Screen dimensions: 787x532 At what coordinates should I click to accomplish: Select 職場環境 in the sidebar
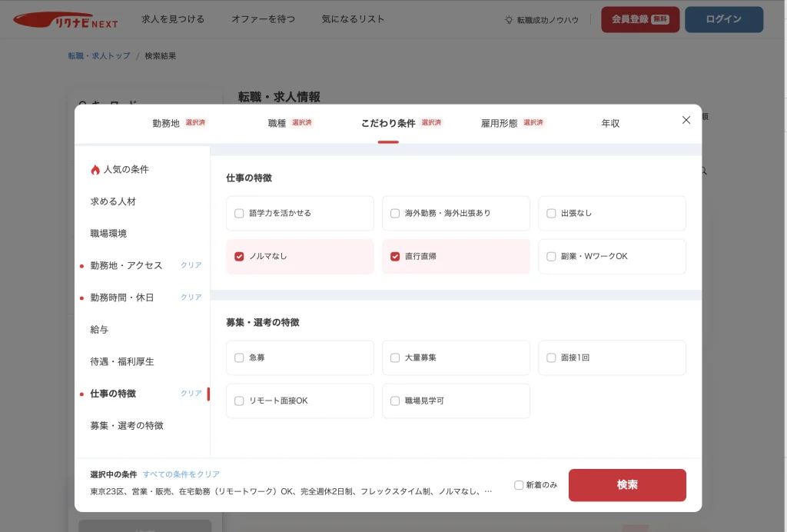pos(108,234)
